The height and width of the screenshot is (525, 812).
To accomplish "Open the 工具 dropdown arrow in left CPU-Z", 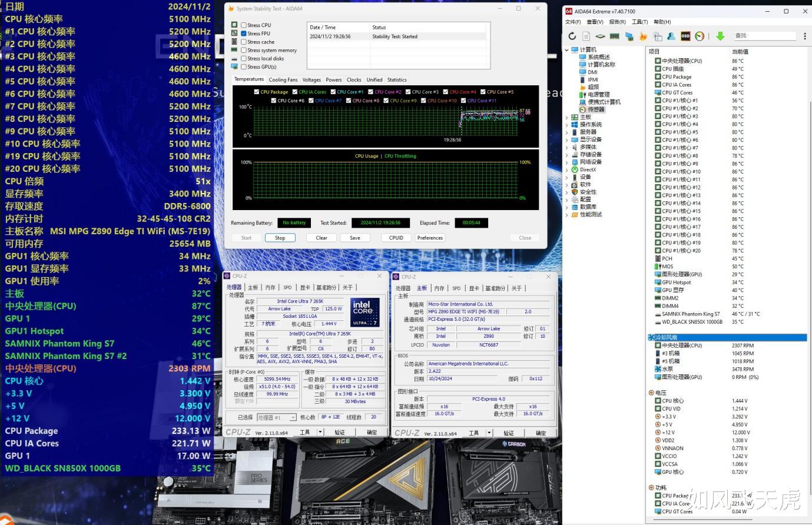I will pos(320,433).
